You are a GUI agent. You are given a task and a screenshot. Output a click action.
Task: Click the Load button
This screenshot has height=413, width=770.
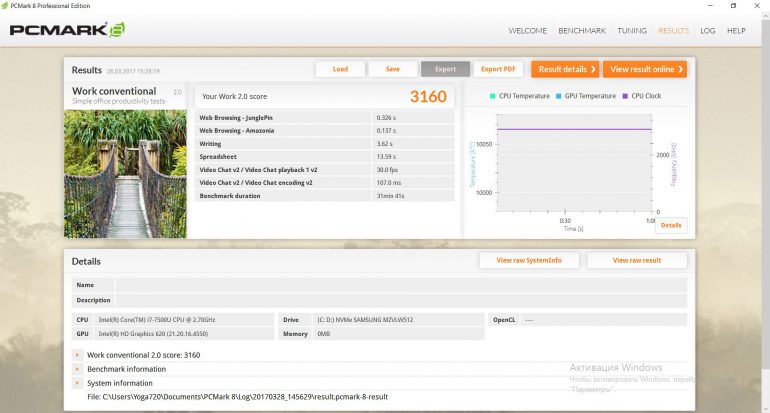pos(340,69)
